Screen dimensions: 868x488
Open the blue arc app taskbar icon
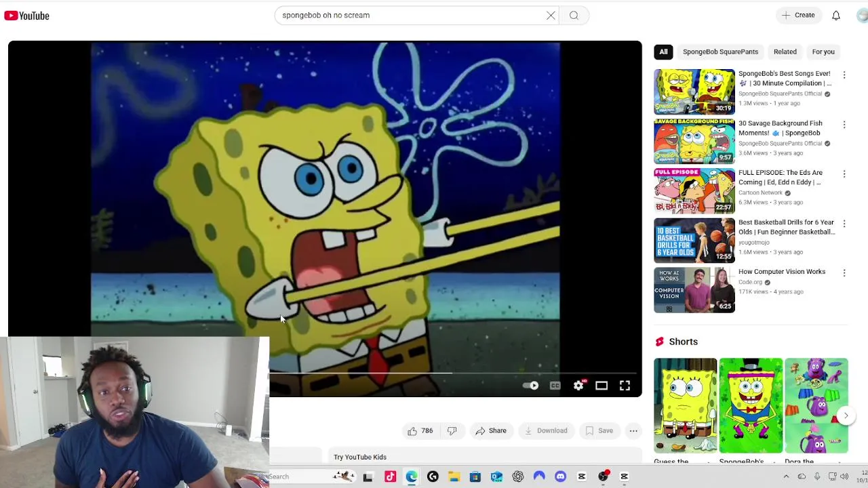(539, 477)
